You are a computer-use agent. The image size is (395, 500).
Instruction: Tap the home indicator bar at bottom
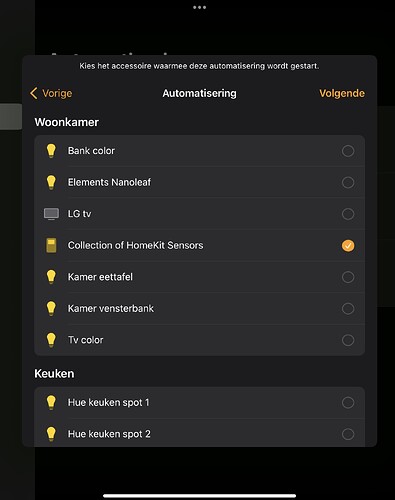(199, 496)
